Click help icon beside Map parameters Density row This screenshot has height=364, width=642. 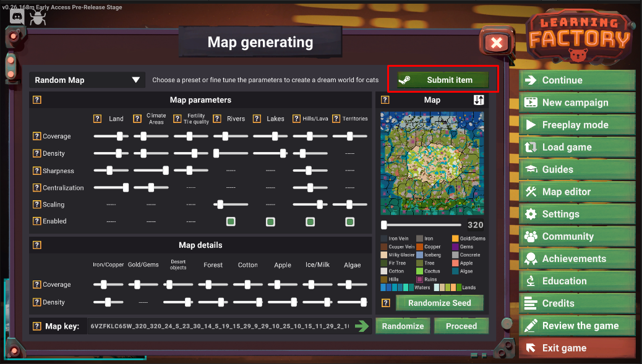click(x=37, y=153)
